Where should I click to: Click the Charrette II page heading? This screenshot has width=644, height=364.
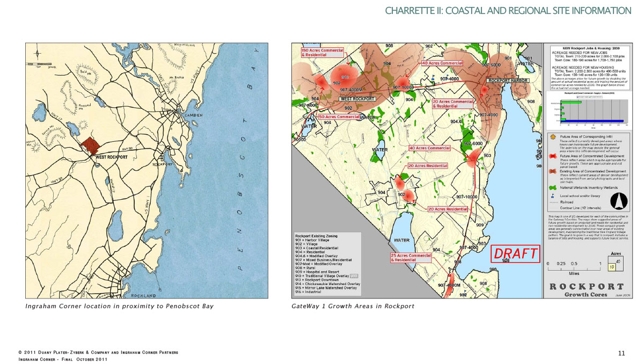click(508, 10)
